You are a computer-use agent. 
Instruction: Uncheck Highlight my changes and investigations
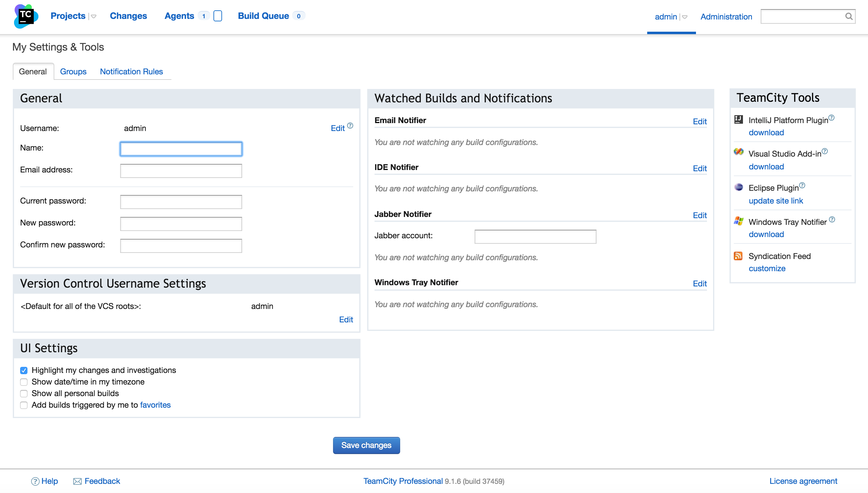point(24,371)
